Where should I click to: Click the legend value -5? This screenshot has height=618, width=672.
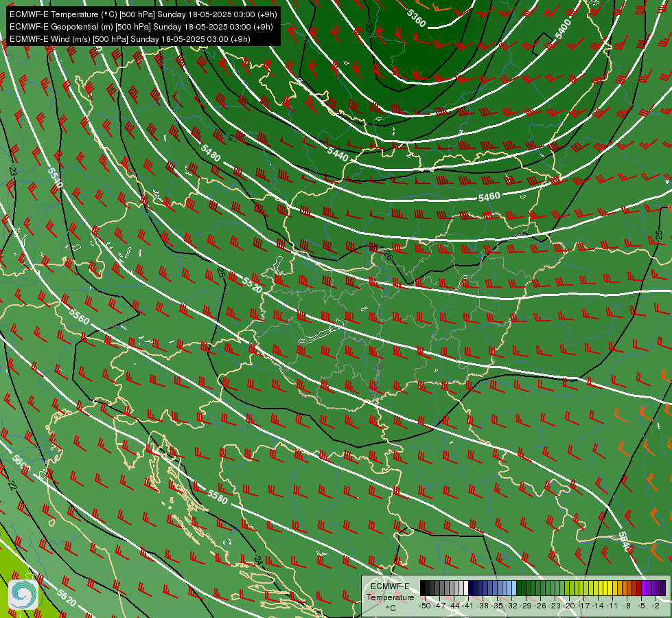(641, 606)
